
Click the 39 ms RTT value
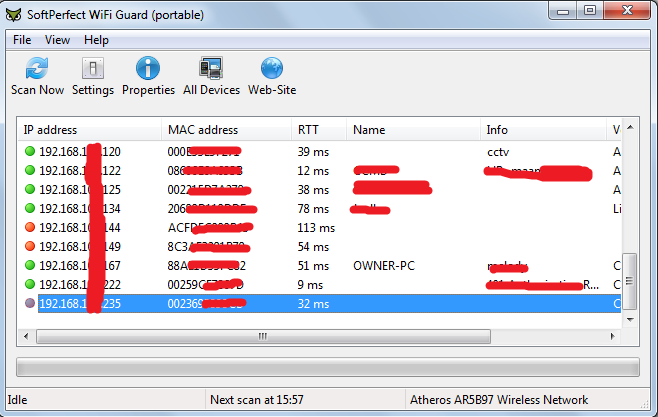tap(313, 152)
